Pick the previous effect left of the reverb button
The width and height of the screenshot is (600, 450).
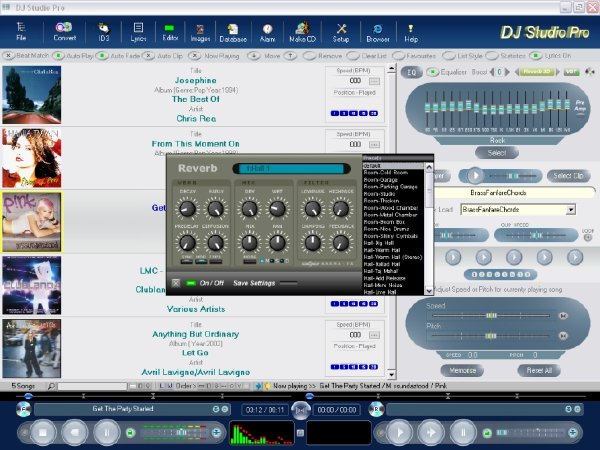click(517, 72)
